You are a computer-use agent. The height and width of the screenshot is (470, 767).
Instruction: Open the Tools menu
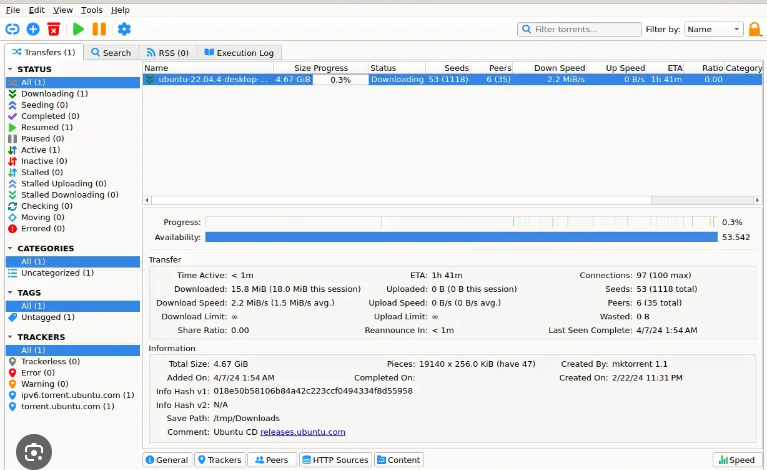[91, 9]
